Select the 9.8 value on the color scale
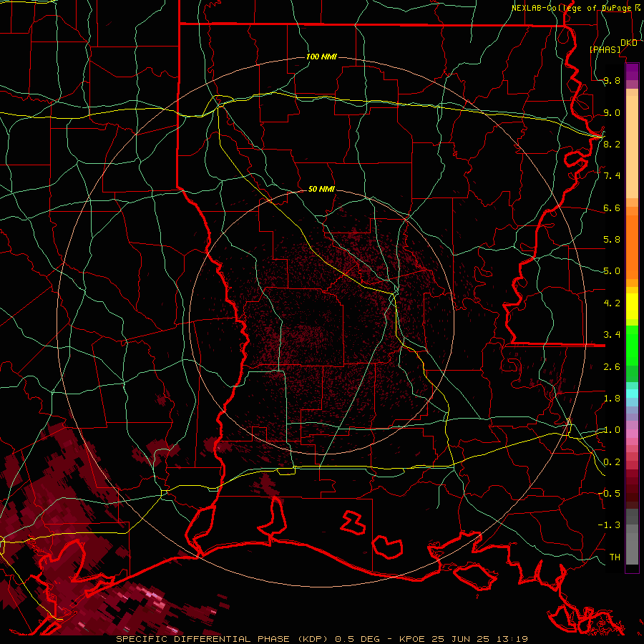 (x=612, y=80)
